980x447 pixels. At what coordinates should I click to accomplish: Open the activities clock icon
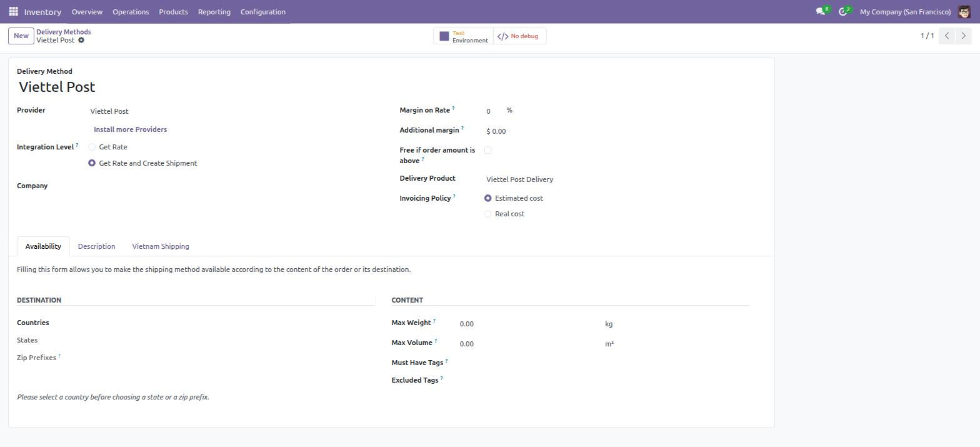click(x=842, y=11)
